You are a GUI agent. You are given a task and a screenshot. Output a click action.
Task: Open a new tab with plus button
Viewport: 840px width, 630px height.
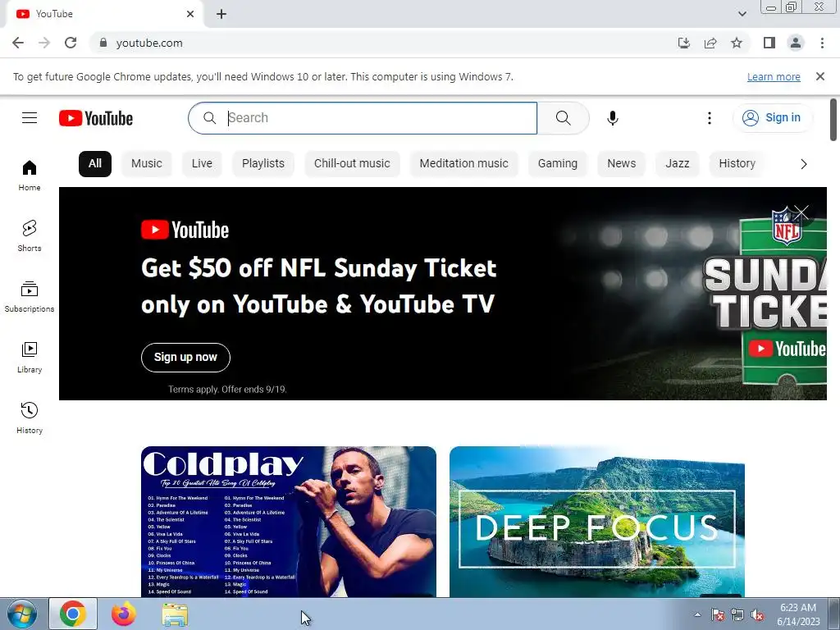(x=221, y=14)
